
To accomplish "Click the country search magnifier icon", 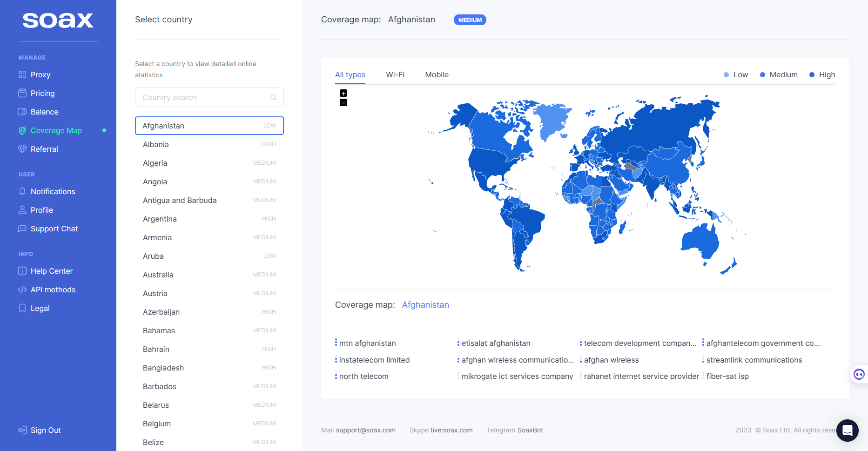I will point(274,97).
